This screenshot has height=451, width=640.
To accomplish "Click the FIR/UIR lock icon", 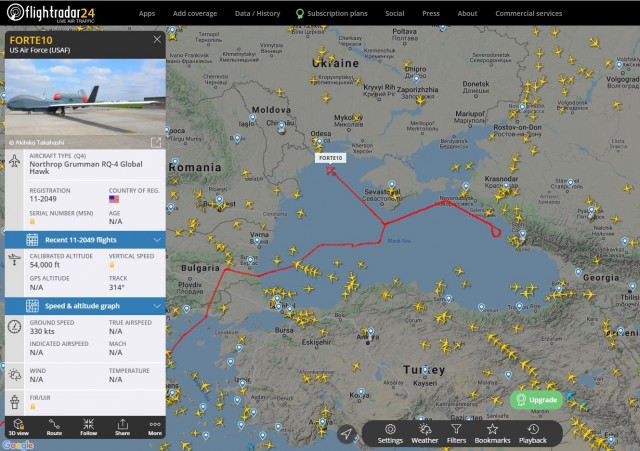I will [x=32, y=407].
